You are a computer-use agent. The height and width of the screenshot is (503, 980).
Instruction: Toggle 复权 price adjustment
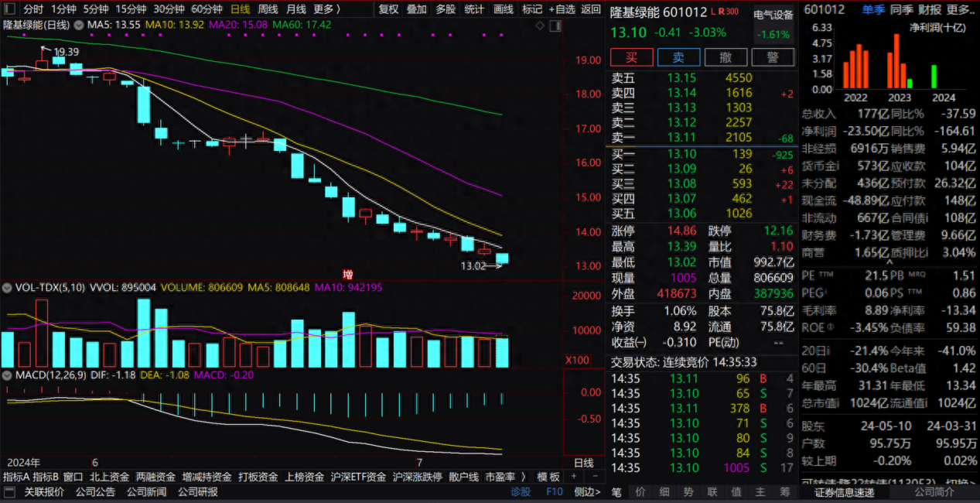388,9
